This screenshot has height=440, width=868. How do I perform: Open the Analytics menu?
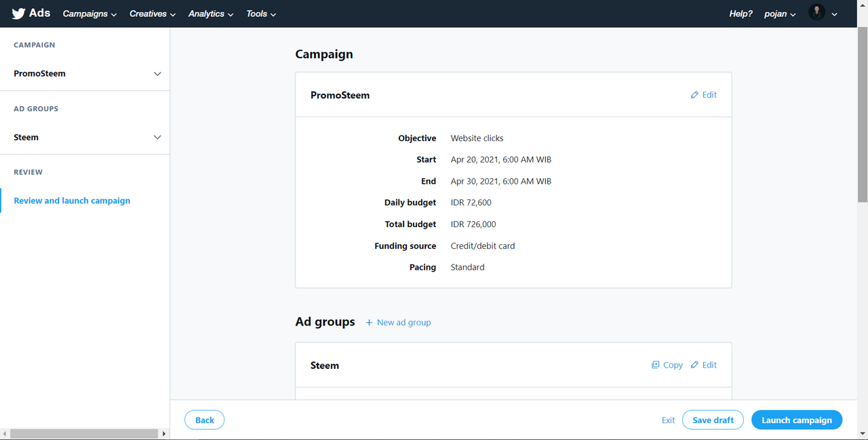coord(211,14)
